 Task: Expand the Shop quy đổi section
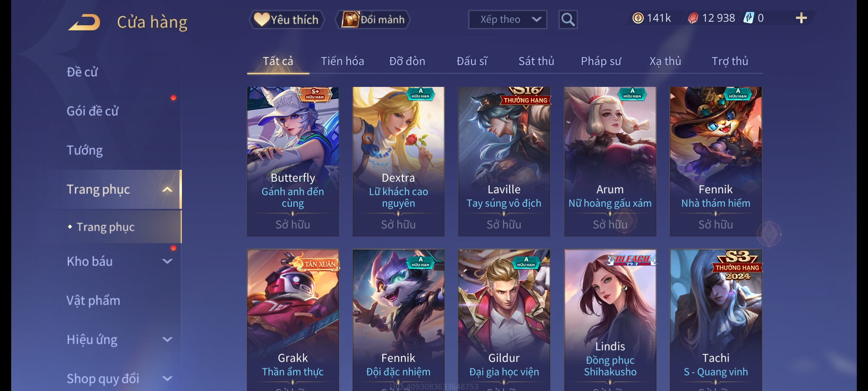(167, 378)
